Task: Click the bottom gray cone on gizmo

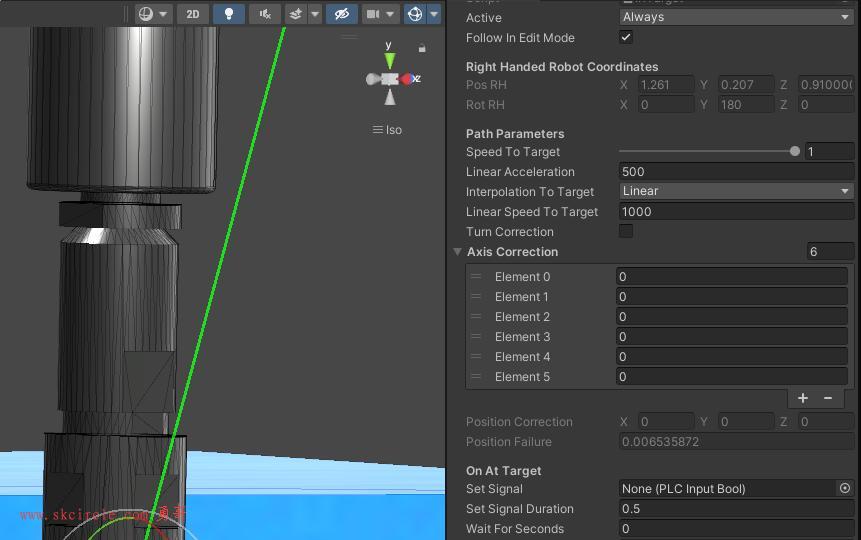Action: click(390, 97)
